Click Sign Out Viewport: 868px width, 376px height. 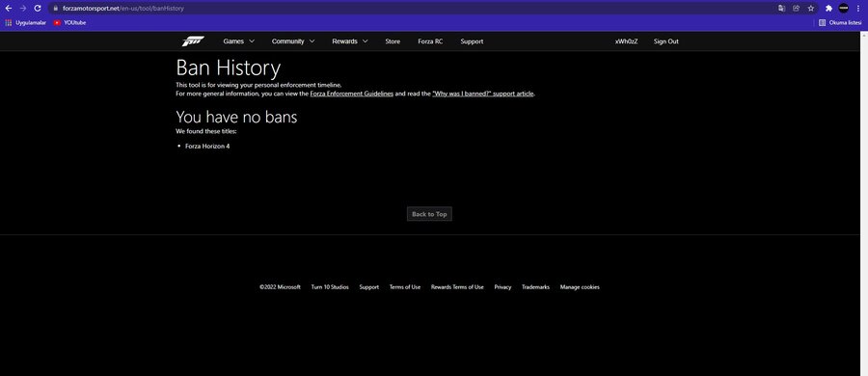(x=665, y=41)
